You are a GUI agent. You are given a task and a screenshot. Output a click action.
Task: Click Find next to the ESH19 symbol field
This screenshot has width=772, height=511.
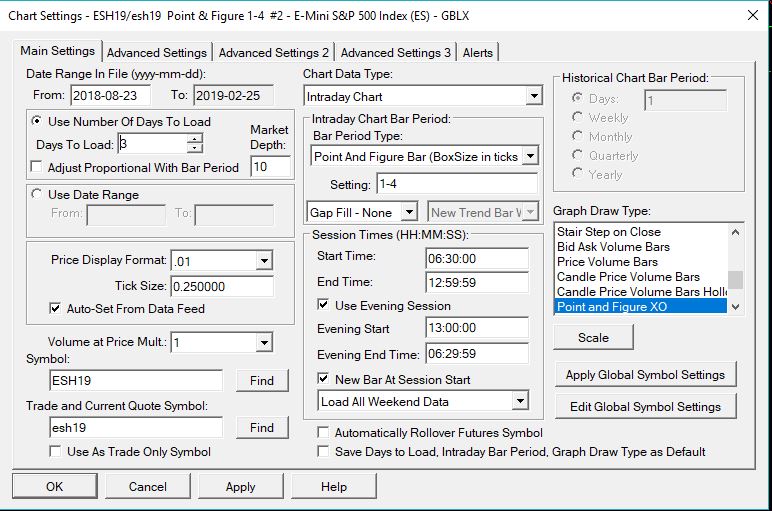pyautogui.click(x=262, y=381)
